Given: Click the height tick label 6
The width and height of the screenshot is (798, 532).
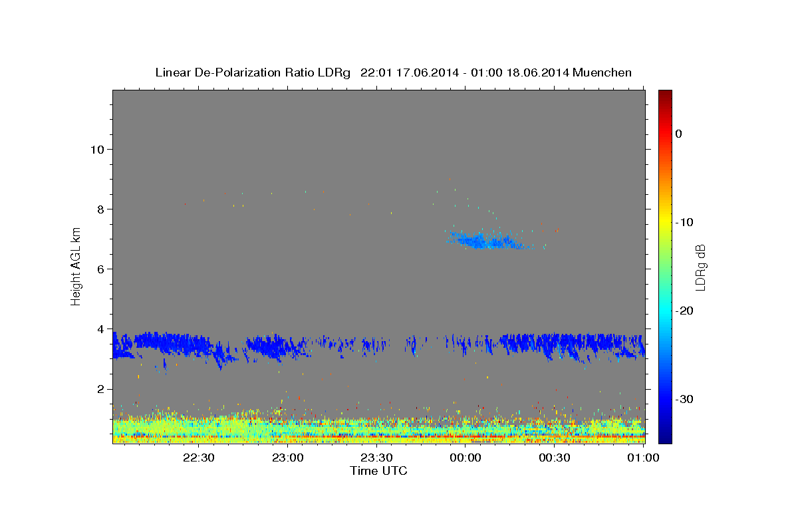Looking at the screenshot, I should tap(100, 269).
